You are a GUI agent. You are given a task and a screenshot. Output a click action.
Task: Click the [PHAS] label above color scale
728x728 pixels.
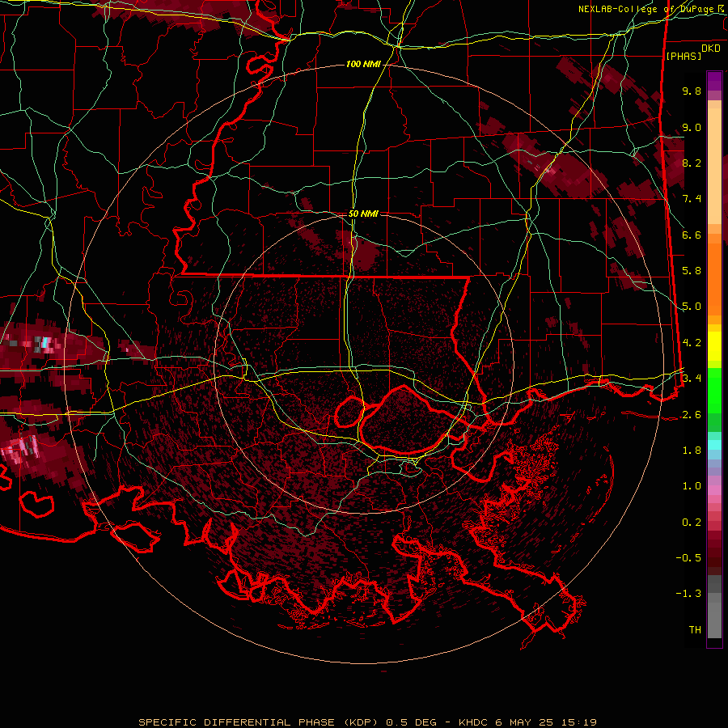684,56
